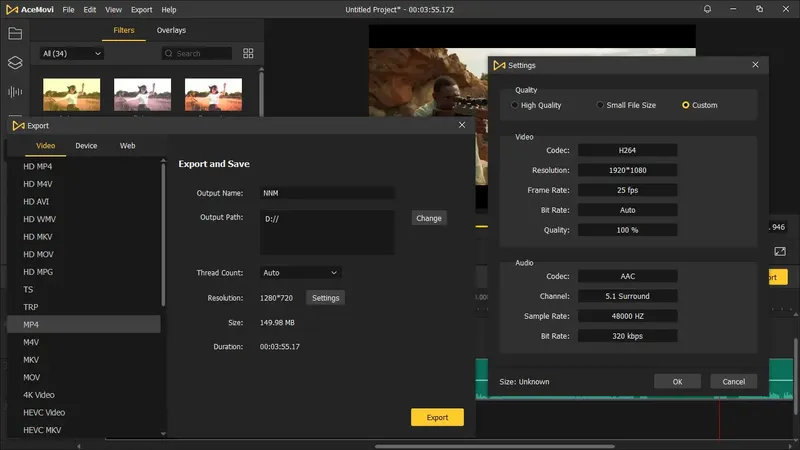Open the Overlays tab
Viewport: 800px width, 450px height.
(171, 30)
